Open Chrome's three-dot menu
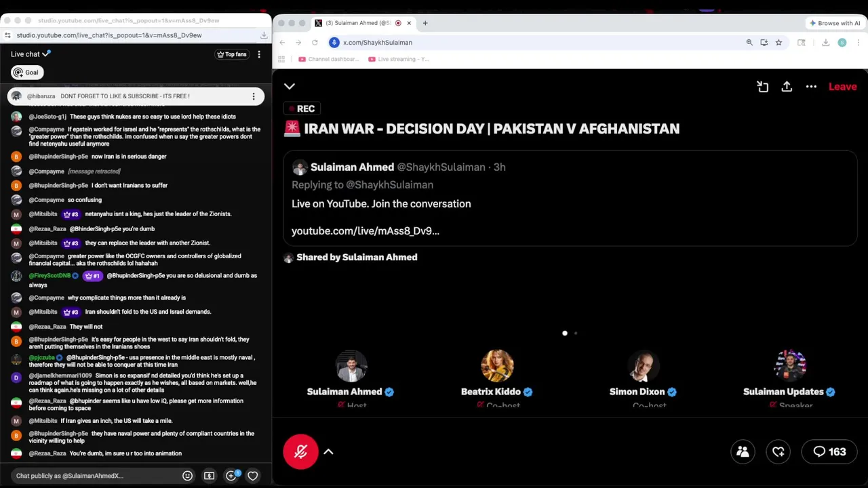Image resolution: width=868 pixels, height=488 pixels. (858, 42)
